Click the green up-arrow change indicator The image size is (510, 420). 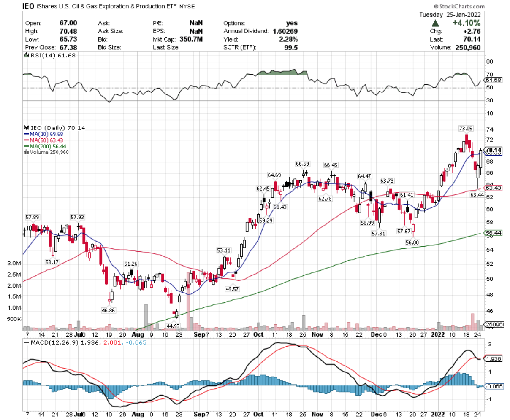pyautogui.click(x=435, y=23)
